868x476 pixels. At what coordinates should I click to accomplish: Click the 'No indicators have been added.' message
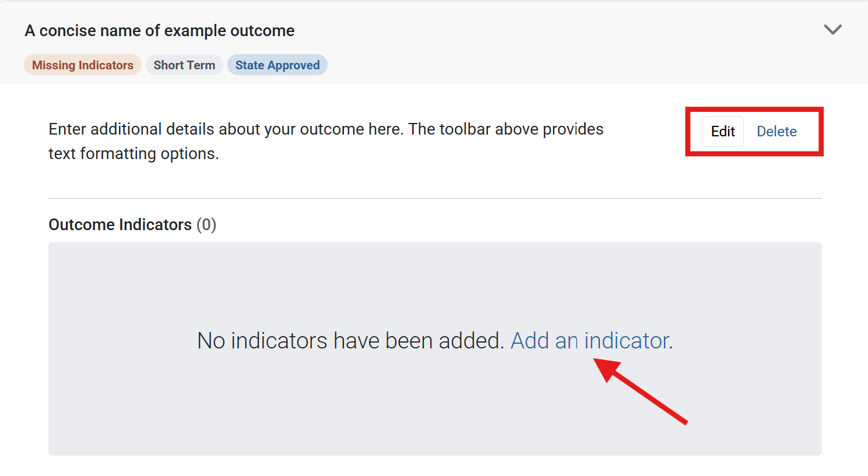click(350, 341)
